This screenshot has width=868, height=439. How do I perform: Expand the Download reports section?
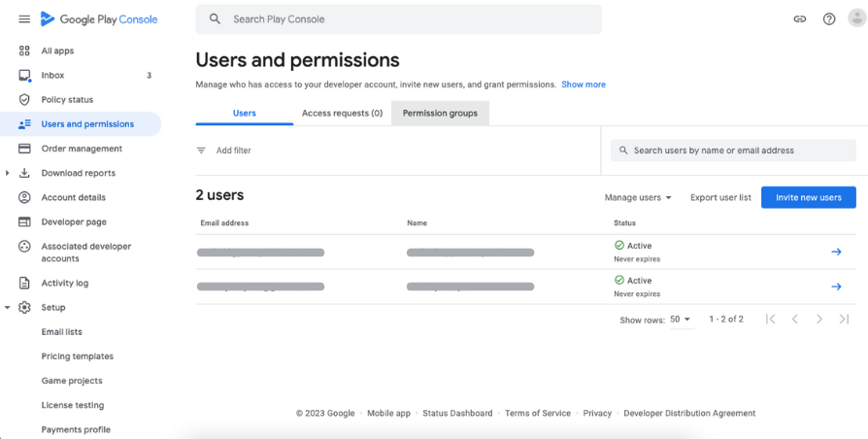coord(8,174)
